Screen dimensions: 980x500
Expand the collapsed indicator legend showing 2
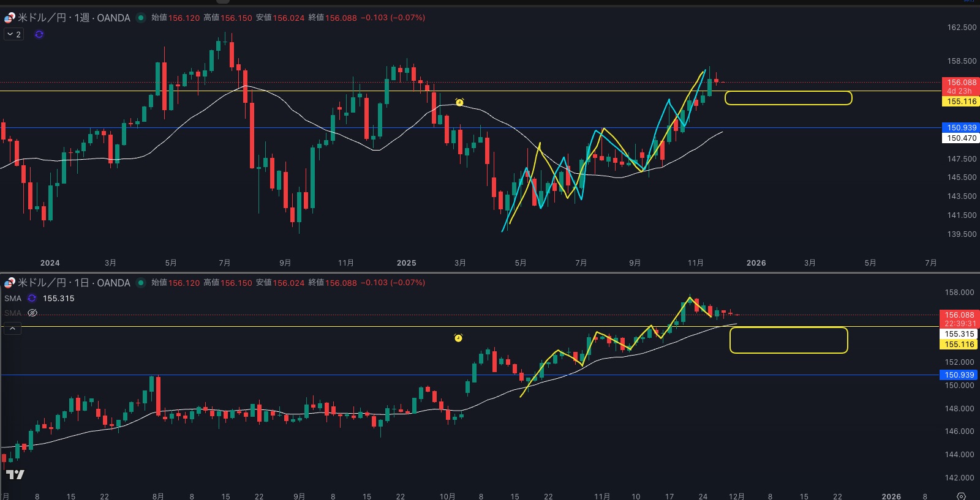[13, 34]
